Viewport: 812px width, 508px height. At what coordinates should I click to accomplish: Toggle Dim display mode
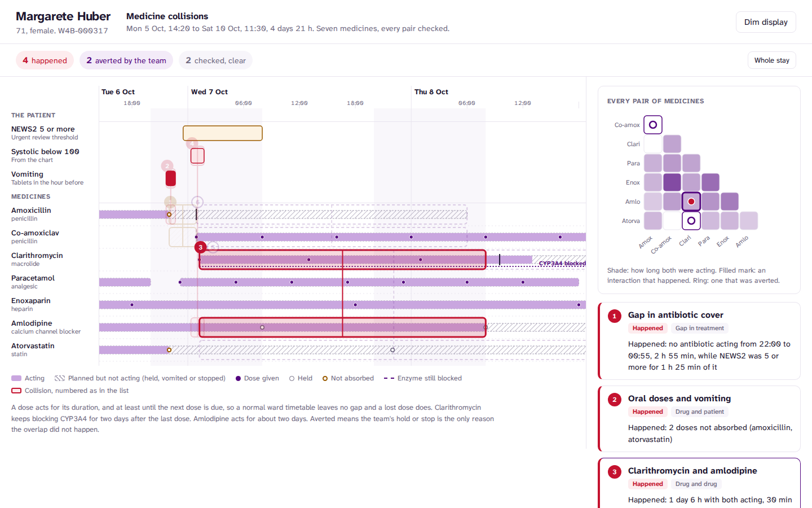pyautogui.click(x=766, y=22)
